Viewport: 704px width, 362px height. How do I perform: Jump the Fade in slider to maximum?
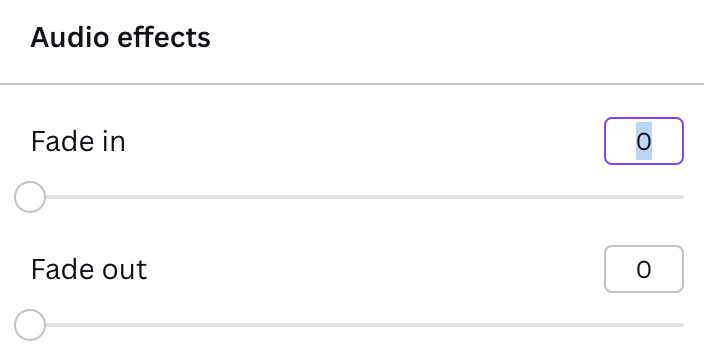(682, 197)
